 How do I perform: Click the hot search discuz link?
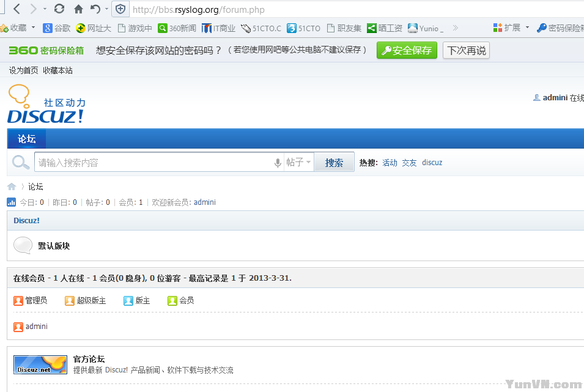[x=432, y=163]
